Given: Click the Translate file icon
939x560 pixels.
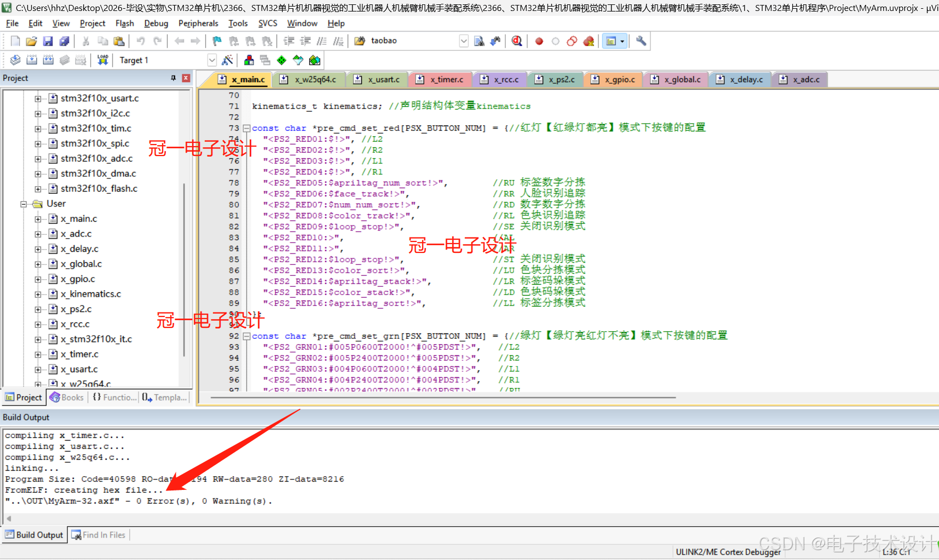Looking at the screenshot, I should coord(15,60).
